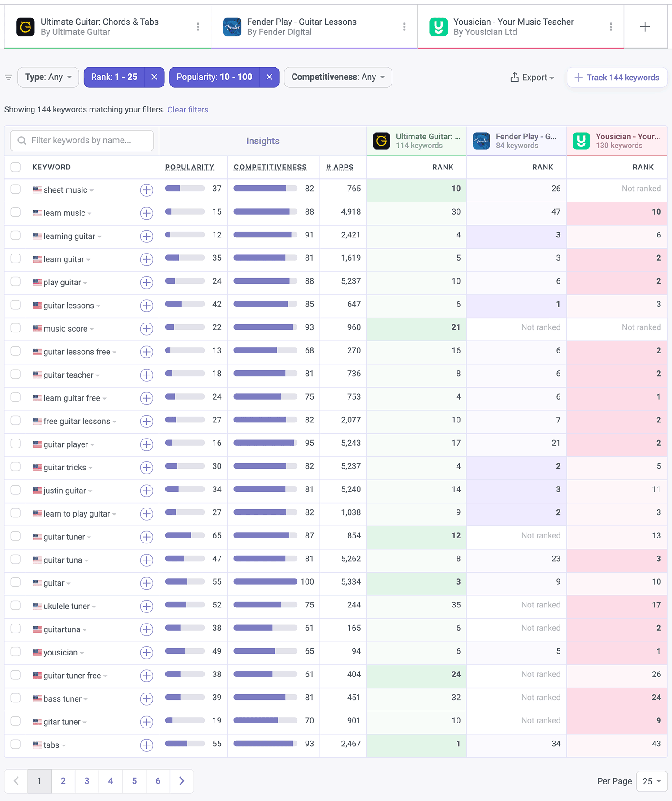
Task: Edit the Popularity: 10 - 100 filter
Action: tap(215, 77)
